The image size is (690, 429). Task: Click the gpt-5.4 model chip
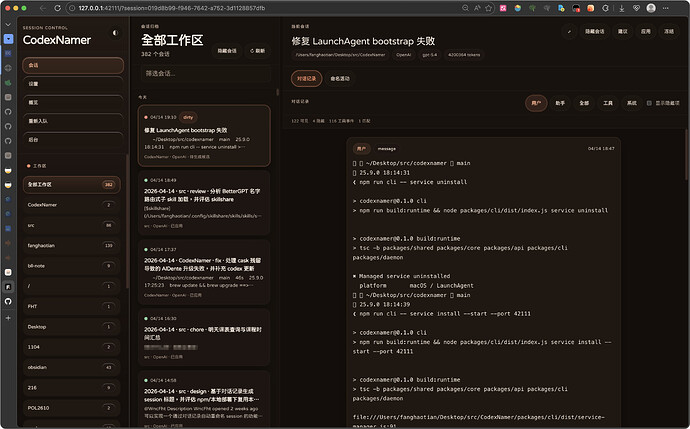430,55
